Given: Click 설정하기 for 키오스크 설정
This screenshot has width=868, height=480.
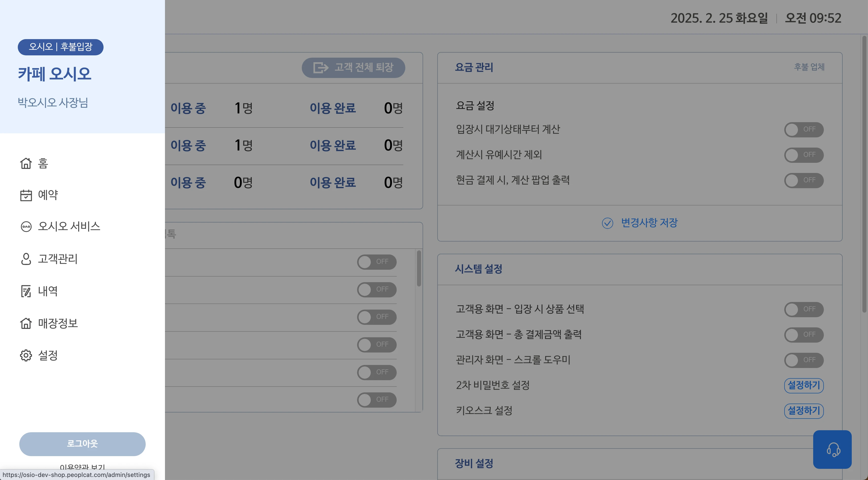Looking at the screenshot, I should [804, 411].
